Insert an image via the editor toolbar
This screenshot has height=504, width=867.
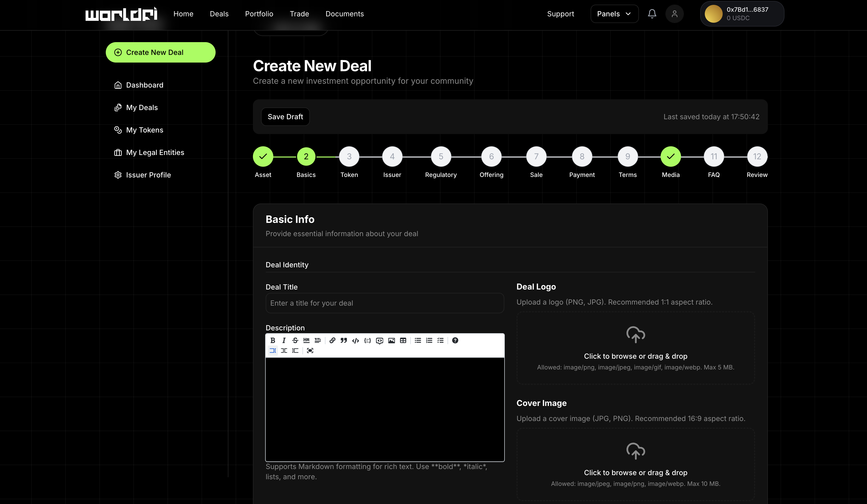pyautogui.click(x=391, y=340)
